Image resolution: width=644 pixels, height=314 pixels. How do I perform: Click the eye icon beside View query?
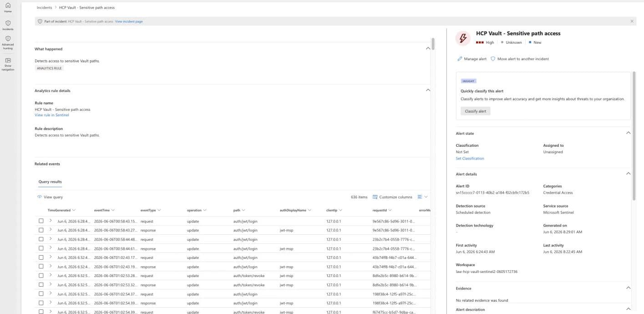[40, 197]
